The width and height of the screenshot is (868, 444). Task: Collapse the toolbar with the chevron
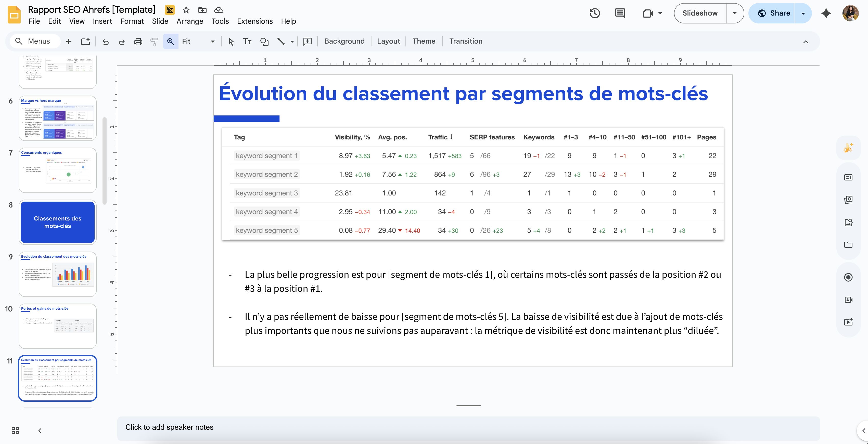806,42
